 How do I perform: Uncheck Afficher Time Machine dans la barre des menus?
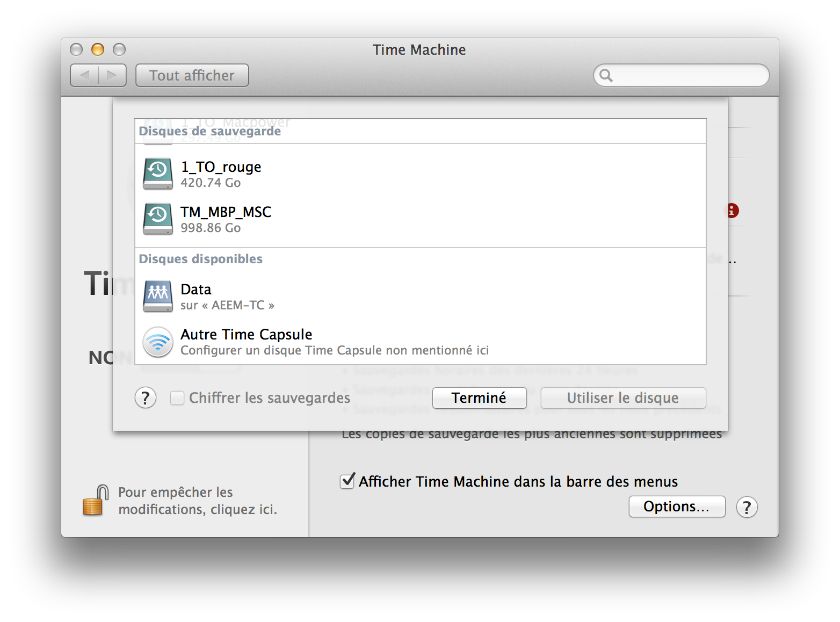coord(347,481)
